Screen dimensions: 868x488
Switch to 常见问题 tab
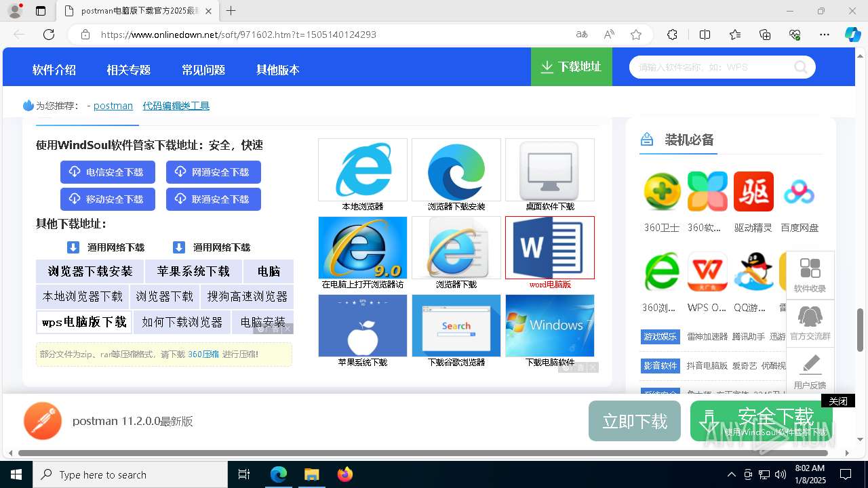[203, 70]
